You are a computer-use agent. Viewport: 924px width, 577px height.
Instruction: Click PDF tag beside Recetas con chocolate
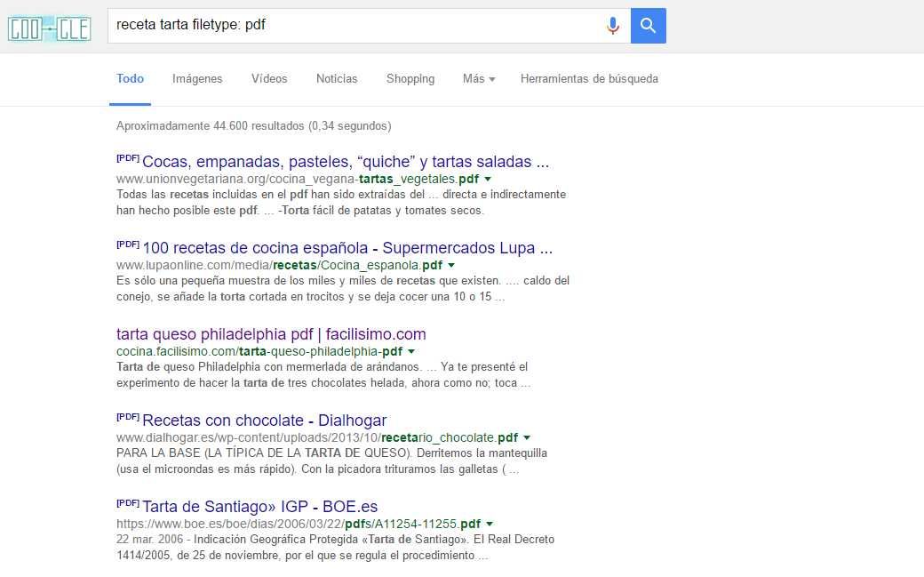128,417
